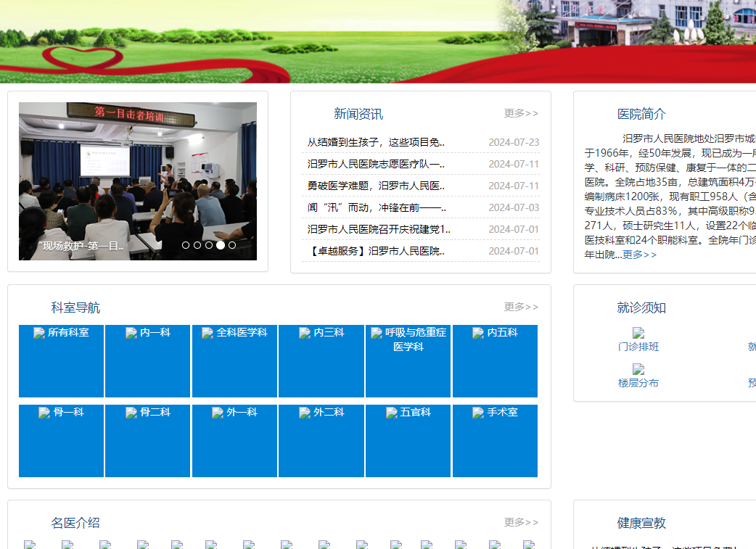The image size is (756, 549).
Task: Open the 骨二科 department tile
Action: (147, 440)
